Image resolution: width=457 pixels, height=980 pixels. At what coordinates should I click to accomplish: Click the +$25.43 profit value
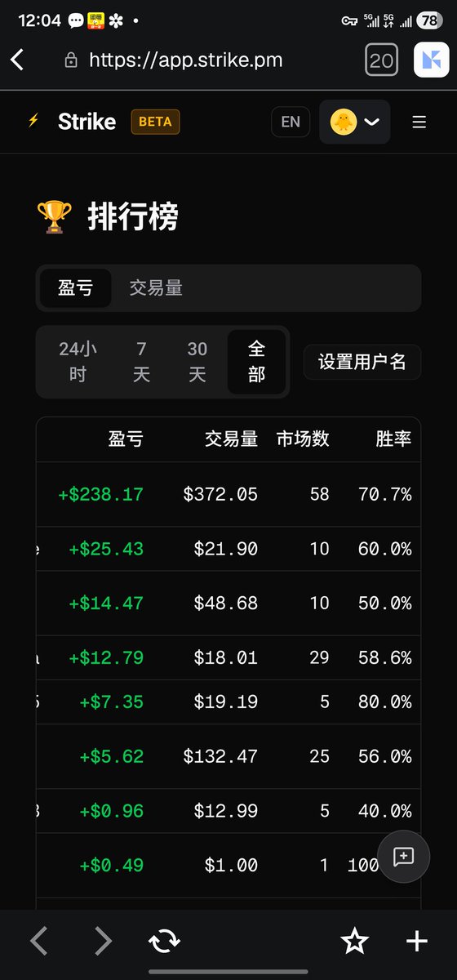tap(106, 549)
